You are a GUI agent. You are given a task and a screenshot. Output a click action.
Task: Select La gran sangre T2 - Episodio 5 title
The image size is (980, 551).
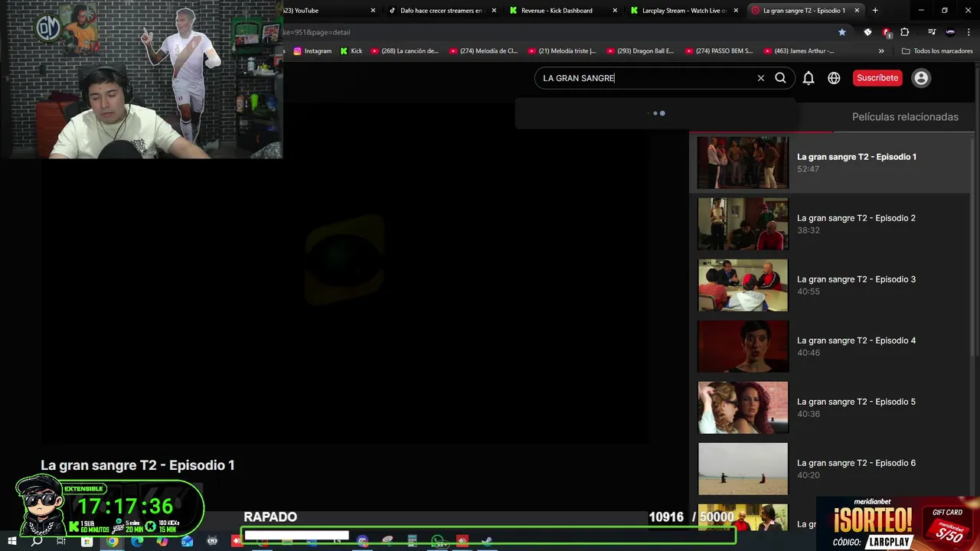point(856,402)
